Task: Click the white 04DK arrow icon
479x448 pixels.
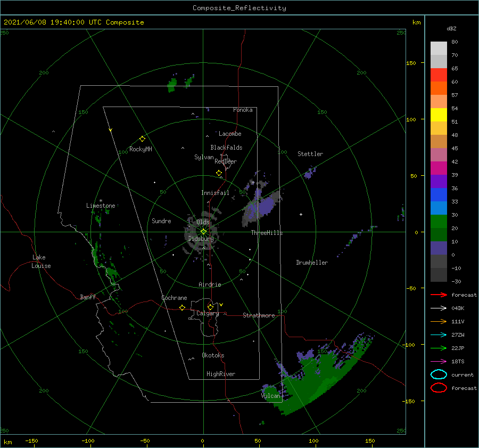Action: (x=439, y=308)
